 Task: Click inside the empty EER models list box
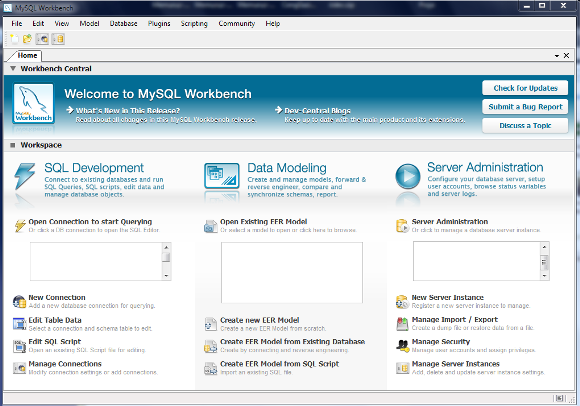pyautogui.click(x=292, y=273)
